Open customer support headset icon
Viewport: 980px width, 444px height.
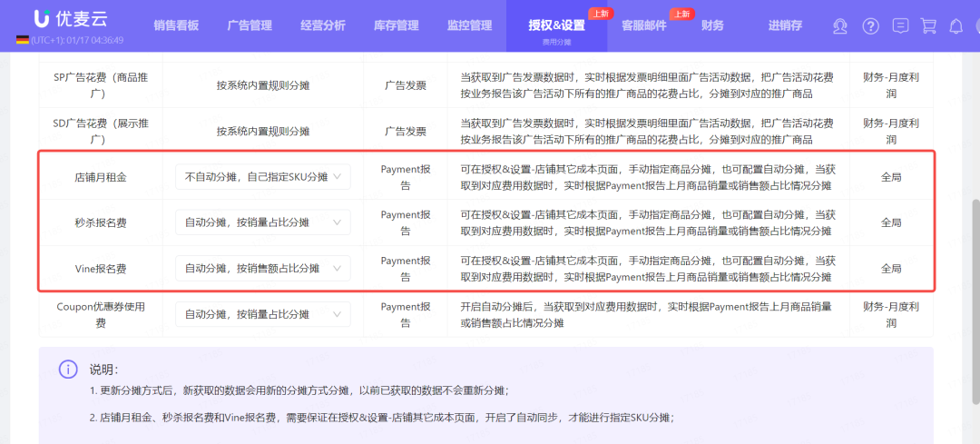841,26
